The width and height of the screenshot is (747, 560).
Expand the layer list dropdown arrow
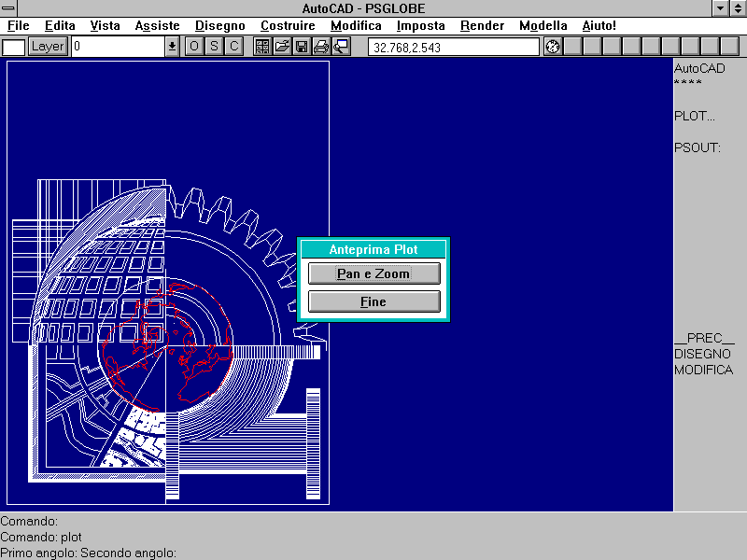point(172,47)
